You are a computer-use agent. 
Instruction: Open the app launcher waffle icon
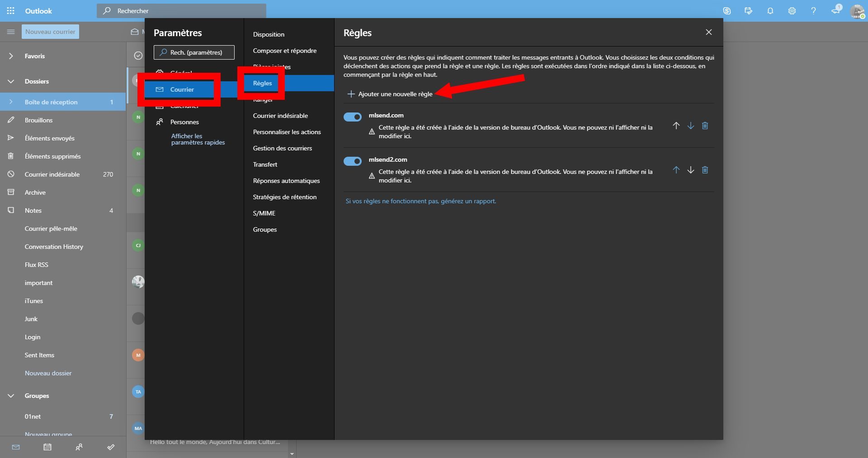[x=10, y=10]
